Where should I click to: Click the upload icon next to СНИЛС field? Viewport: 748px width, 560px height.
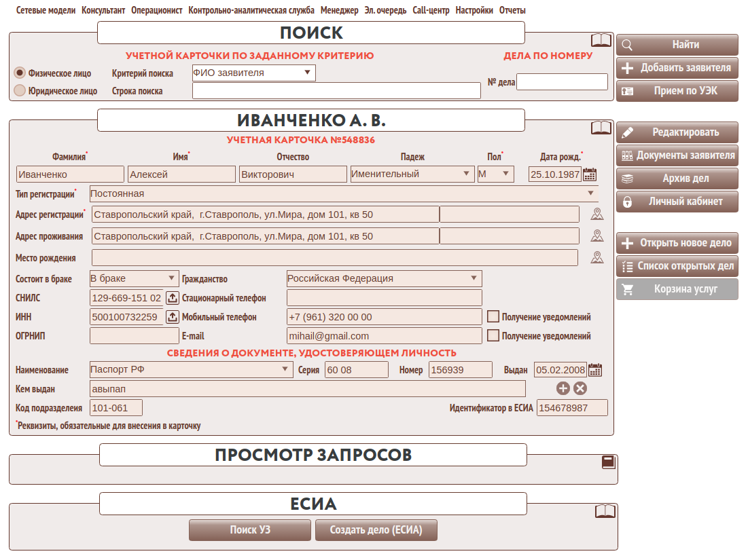[172, 298]
